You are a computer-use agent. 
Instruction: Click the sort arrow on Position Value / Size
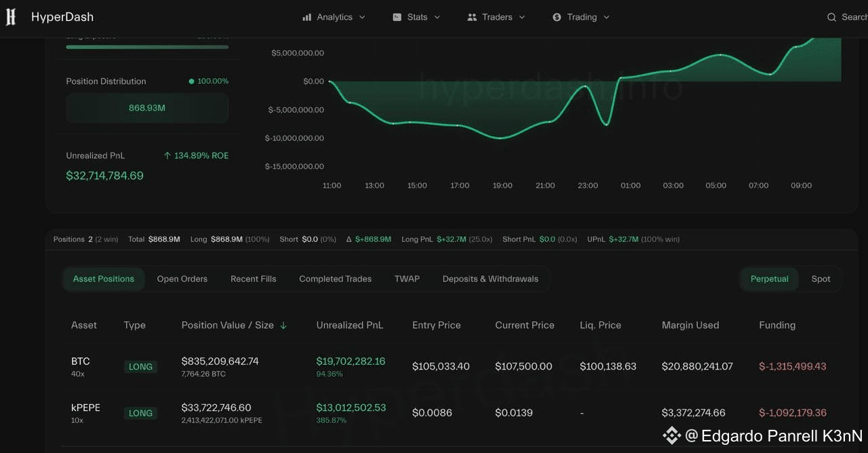click(283, 326)
